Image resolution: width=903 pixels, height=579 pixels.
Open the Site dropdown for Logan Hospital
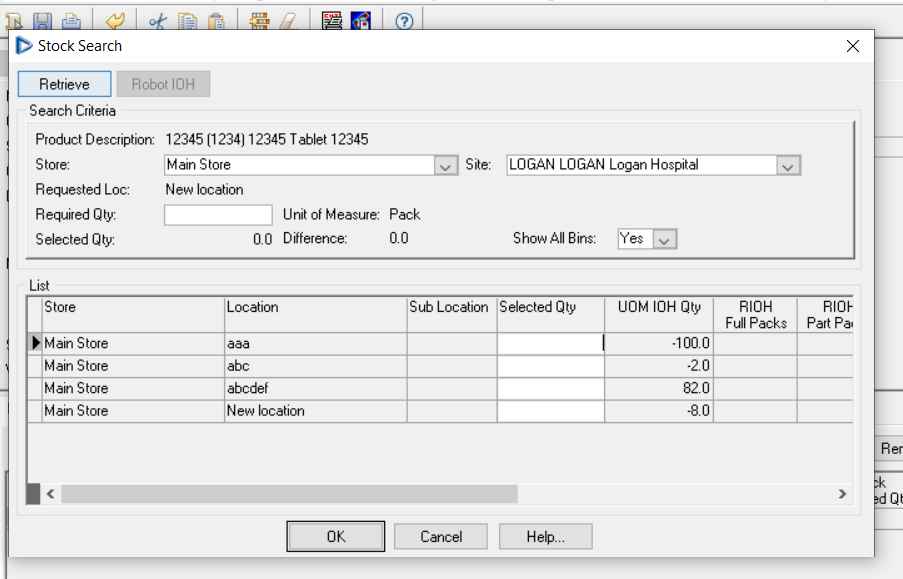click(788, 166)
